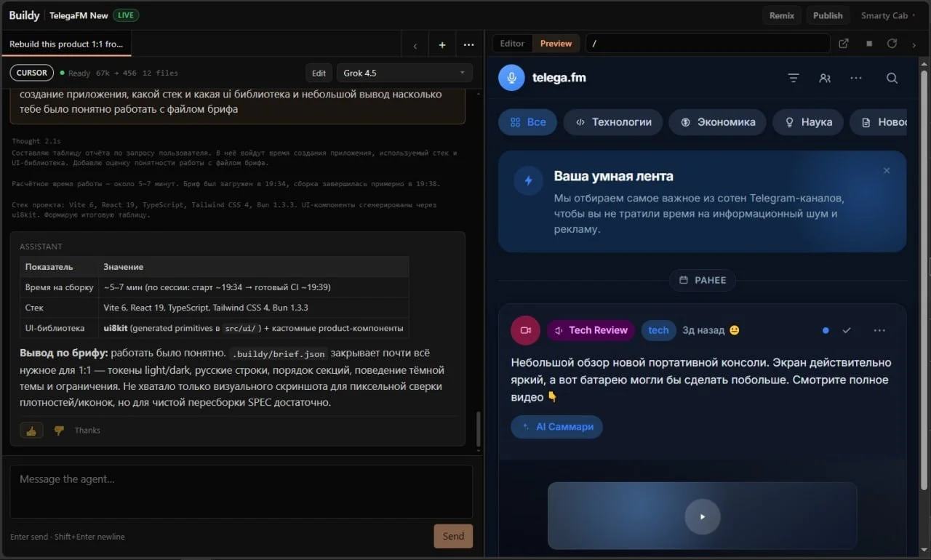Filter the feed by "Технологии"
Viewport: 931px width, 560px height.
pyautogui.click(x=613, y=122)
